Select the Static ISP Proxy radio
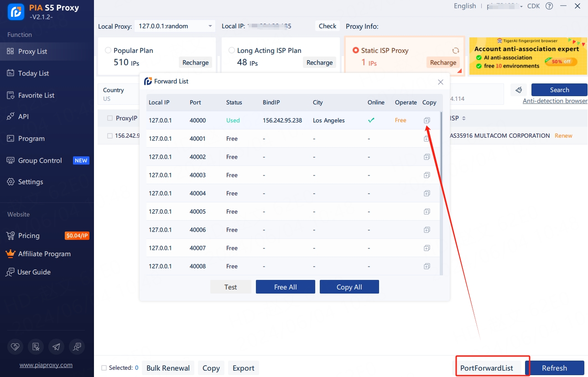The height and width of the screenshot is (377, 588). pyautogui.click(x=356, y=50)
